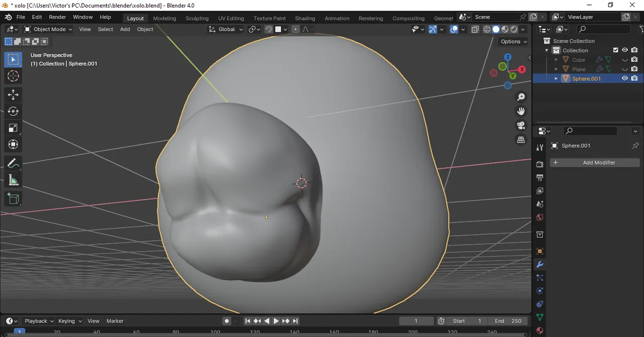Select the Select Box tool
Viewport: 644px width, 337px height.
click(x=14, y=59)
